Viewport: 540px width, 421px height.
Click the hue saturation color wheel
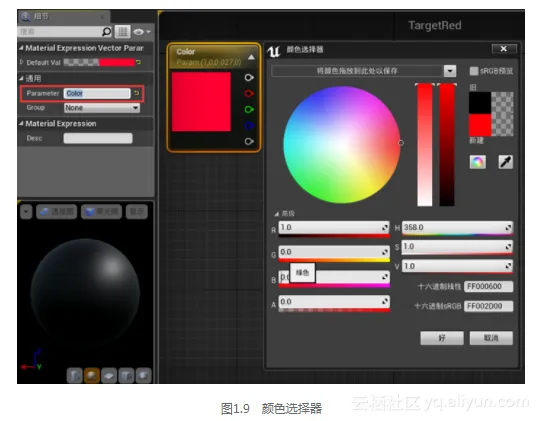pos(342,145)
